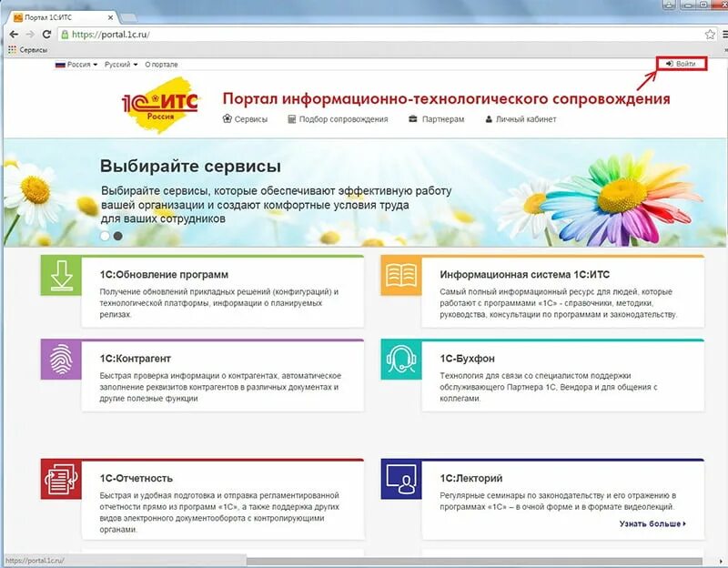Close the Портал 1С:ИТС tab
728x568 pixels.
(110, 17)
